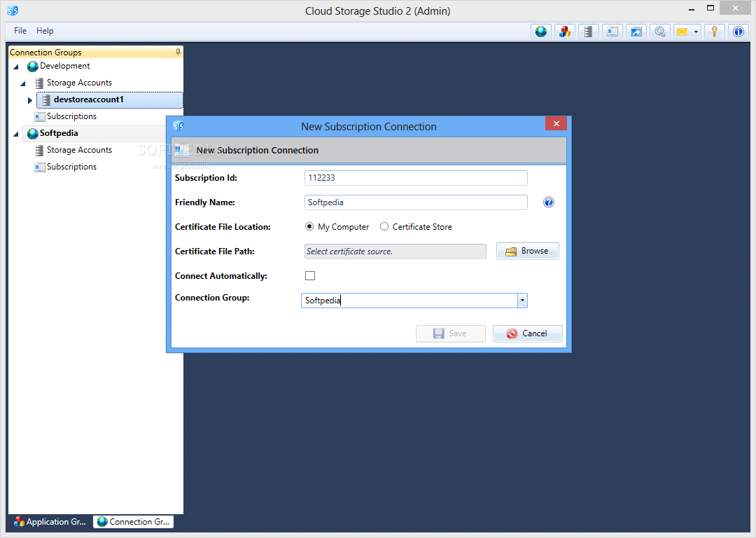Click the Browse button

click(x=528, y=251)
